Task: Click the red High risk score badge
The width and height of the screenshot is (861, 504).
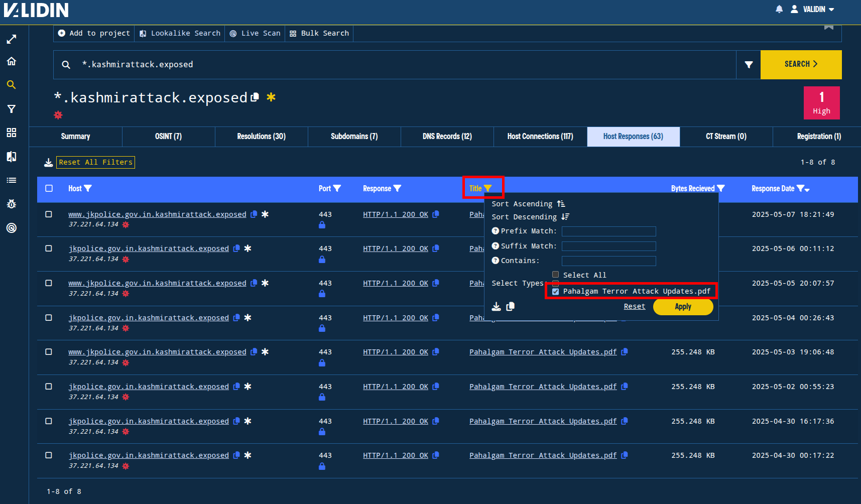Action: pyautogui.click(x=821, y=103)
